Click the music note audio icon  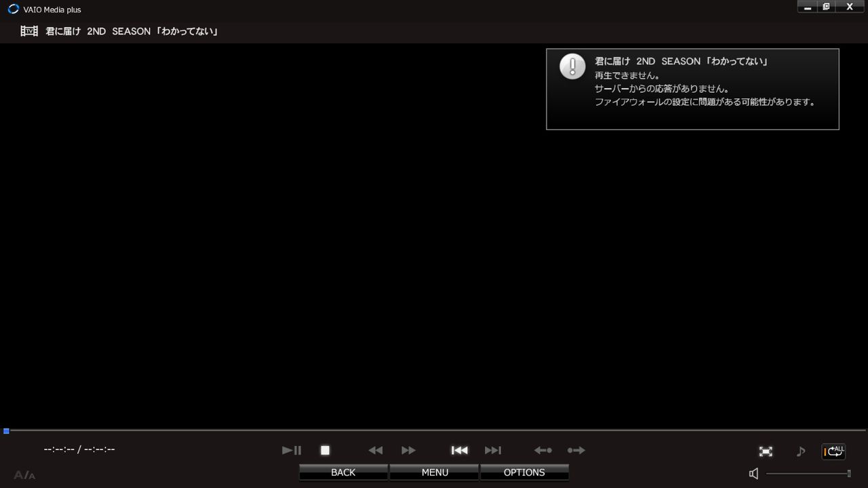[x=801, y=451]
